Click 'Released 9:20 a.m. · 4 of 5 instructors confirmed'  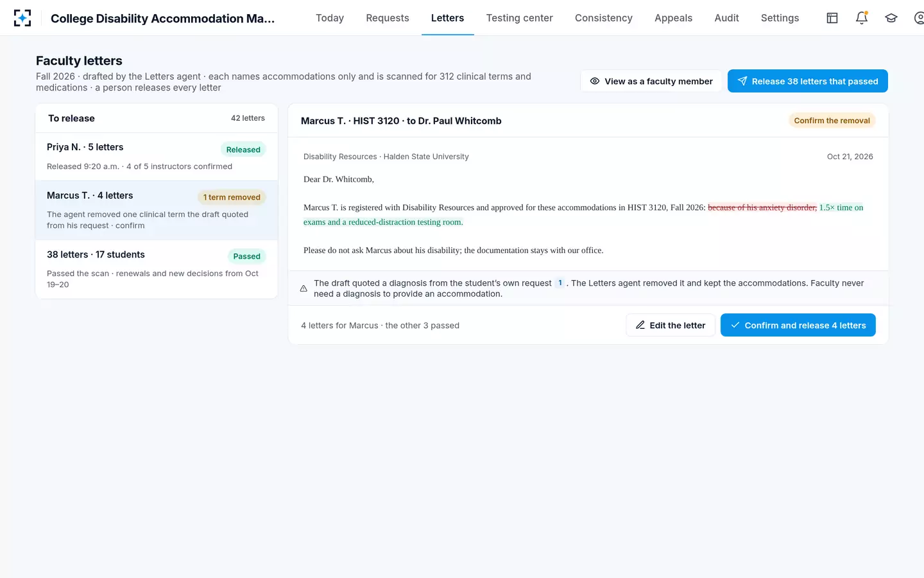(139, 166)
